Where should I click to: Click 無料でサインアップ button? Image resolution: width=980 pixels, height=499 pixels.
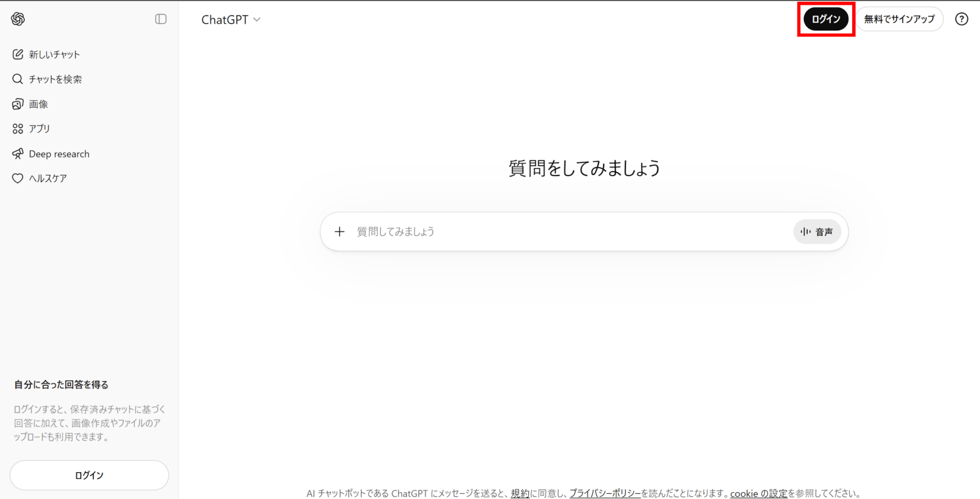pos(899,19)
